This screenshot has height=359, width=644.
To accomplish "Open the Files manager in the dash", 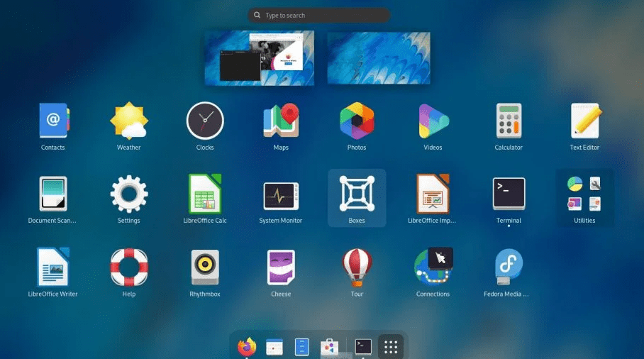I will [302, 347].
